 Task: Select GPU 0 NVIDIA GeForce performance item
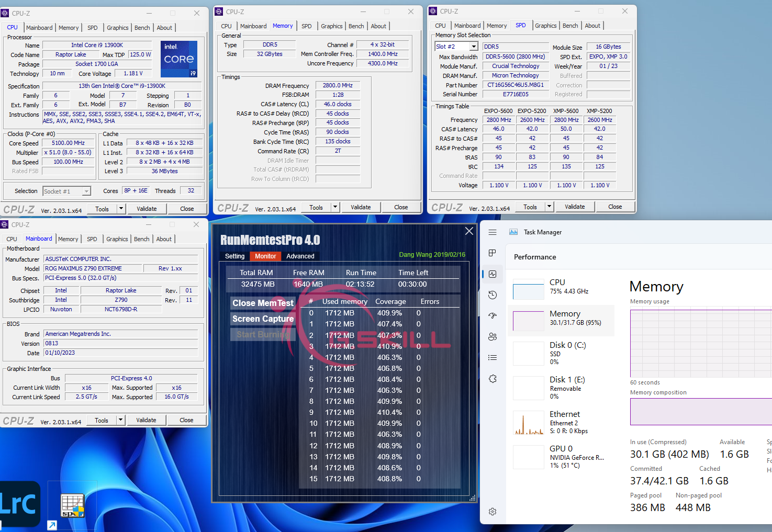click(x=561, y=457)
